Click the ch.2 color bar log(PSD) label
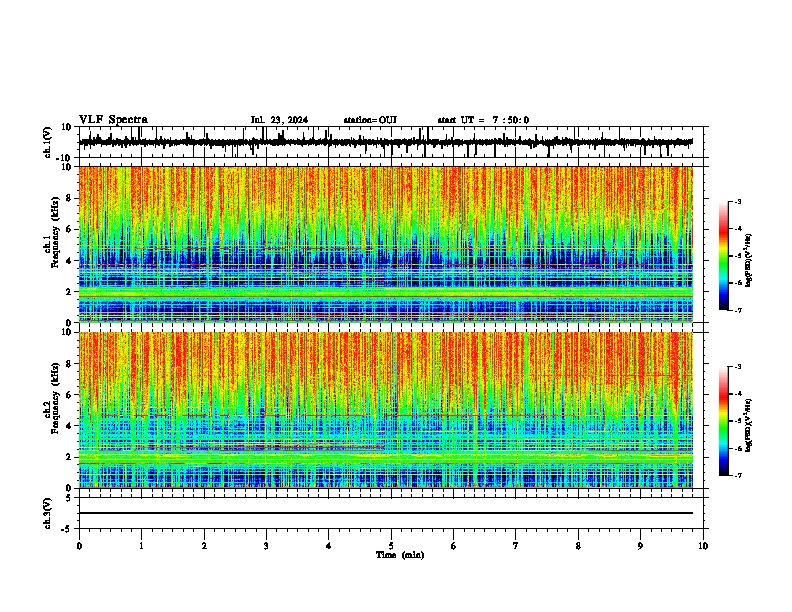The height and width of the screenshot is (612, 792). click(x=748, y=425)
